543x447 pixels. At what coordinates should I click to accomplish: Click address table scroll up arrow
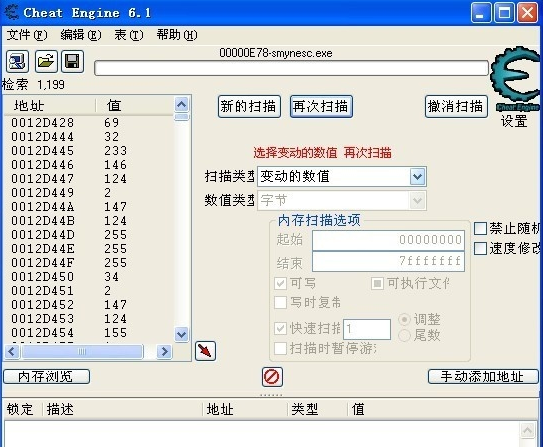pyautogui.click(x=527, y=430)
